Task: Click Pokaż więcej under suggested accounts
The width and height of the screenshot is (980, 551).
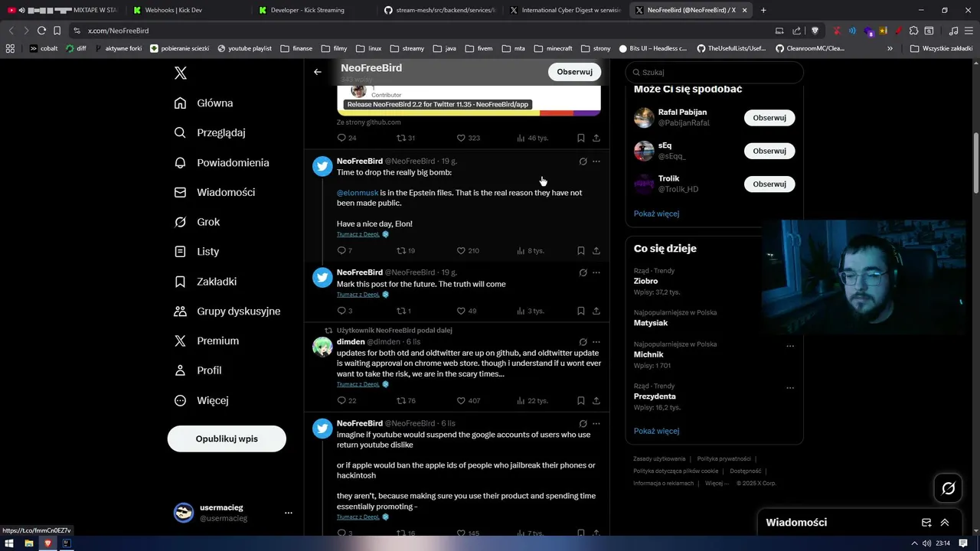Action: pyautogui.click(x=656, y=214)
